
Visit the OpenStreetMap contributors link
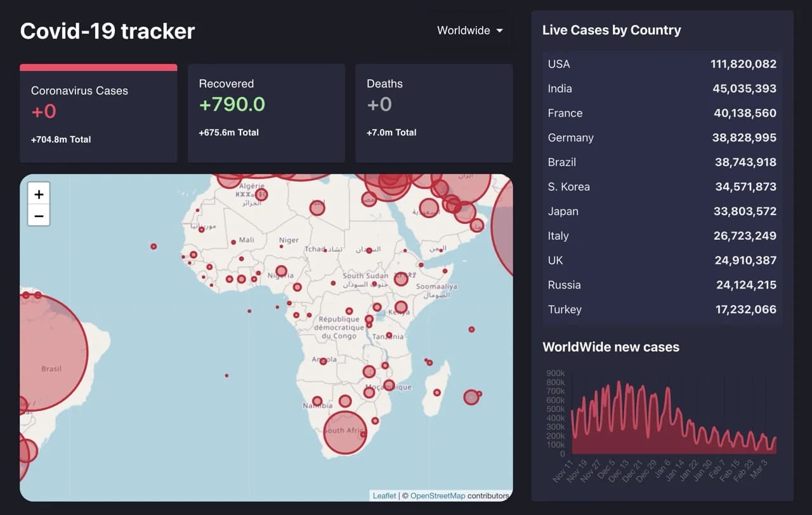click(x=438, y=495)
